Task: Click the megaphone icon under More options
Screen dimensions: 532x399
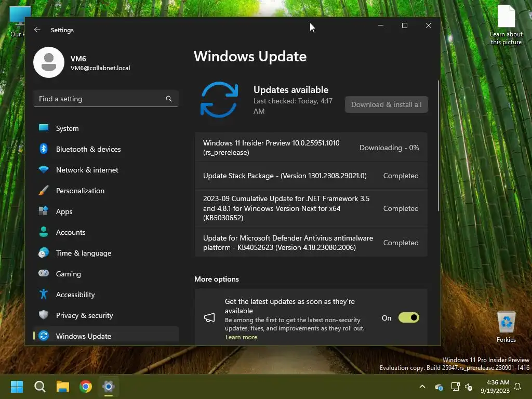Action: [x=209, y=318]
